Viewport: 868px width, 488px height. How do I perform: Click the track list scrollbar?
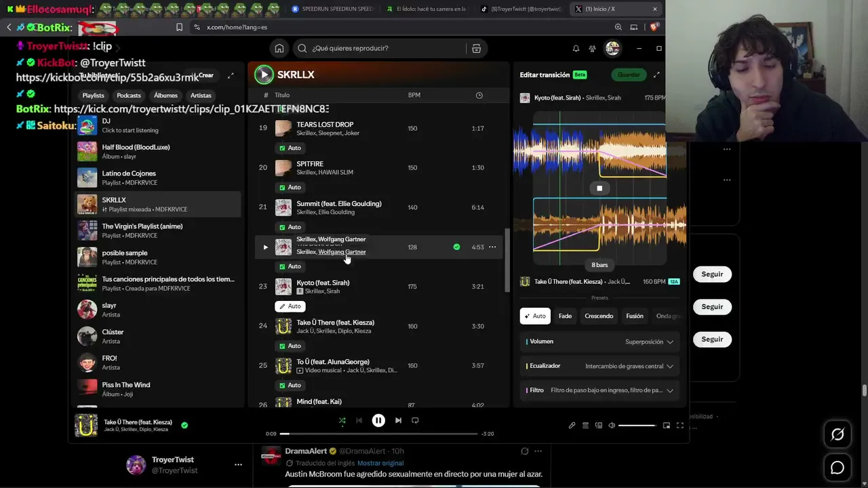click(x=506, y=260)
